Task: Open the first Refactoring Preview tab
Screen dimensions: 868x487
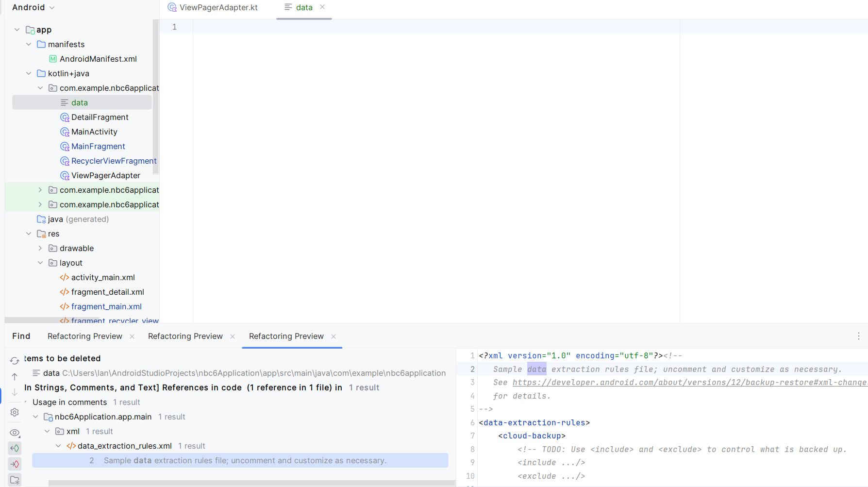Action: tap(85, 336)
